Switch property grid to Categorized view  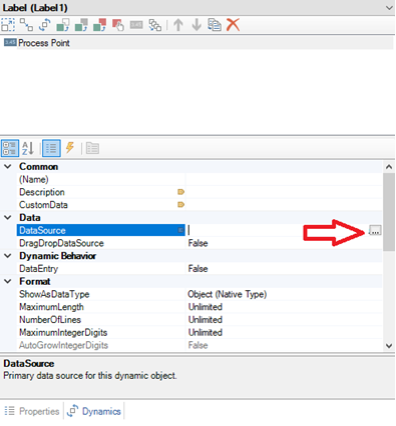pos(10,148)
